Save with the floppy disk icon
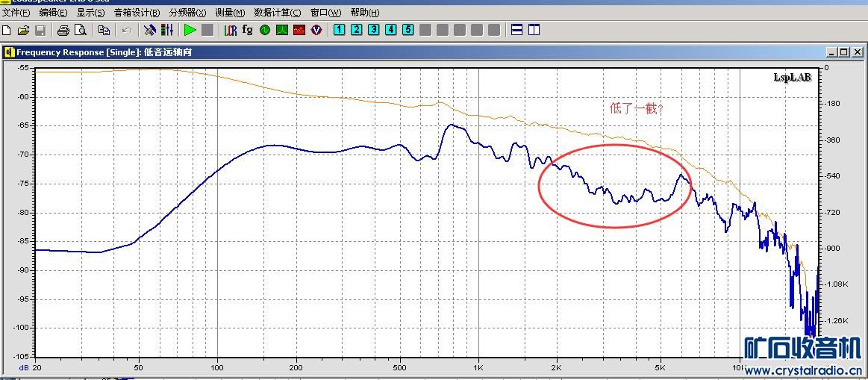Image resolution: width=868 pixels, height=380 pixels. pos(40,30)
